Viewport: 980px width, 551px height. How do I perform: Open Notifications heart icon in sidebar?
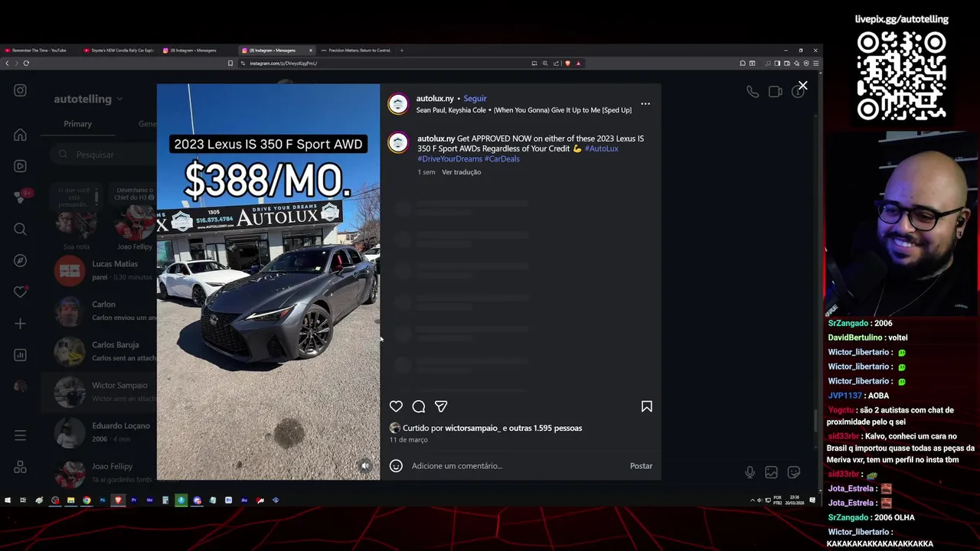click(x=20, y=292)
